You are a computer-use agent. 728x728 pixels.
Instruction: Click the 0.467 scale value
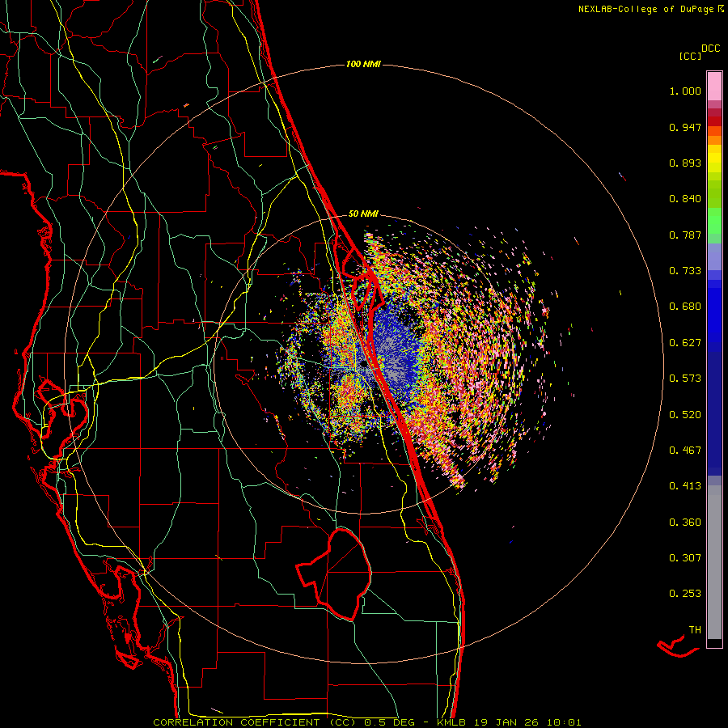point(685,451)
